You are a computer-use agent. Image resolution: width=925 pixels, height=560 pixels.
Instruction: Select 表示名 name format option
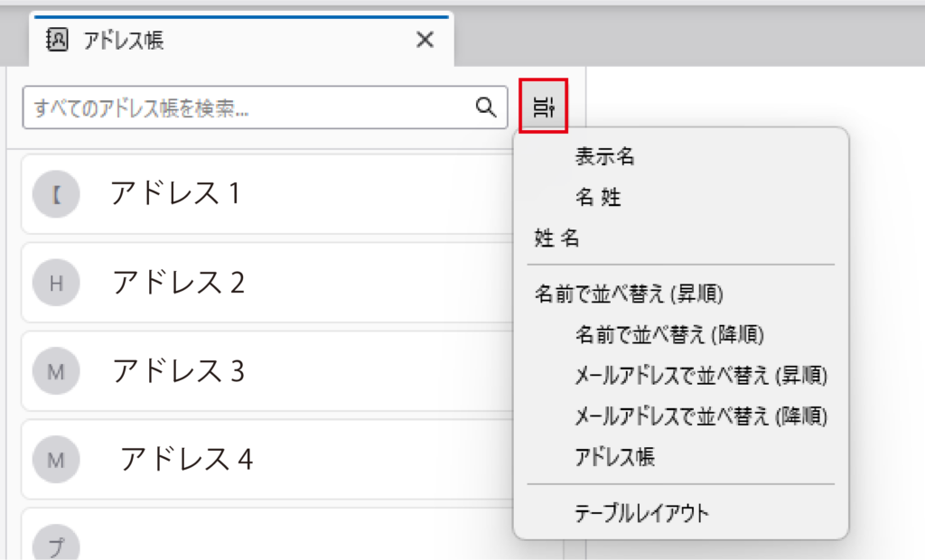pos(604,156)
